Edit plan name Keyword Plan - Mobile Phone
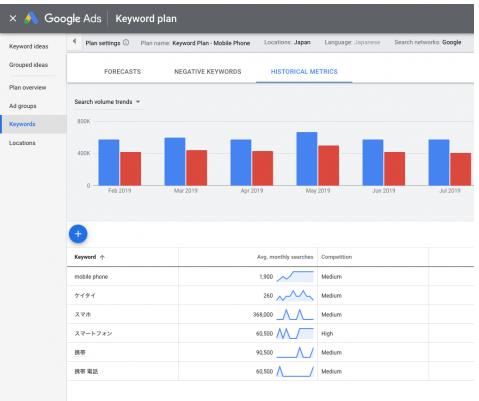The height and width of the screenshot is (401, 479). [211, 43]
